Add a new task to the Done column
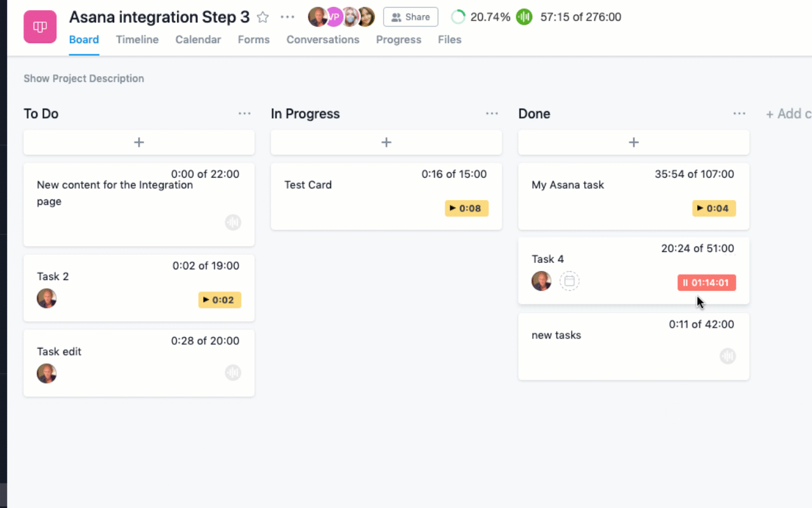 [633, 142]
